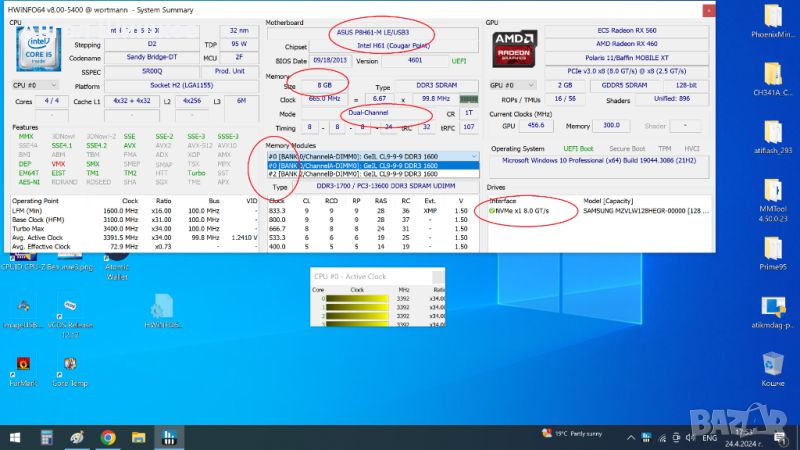Click the Sandy Bridge-DT codename field
The image size is (800, 450).
pos(152,57)
